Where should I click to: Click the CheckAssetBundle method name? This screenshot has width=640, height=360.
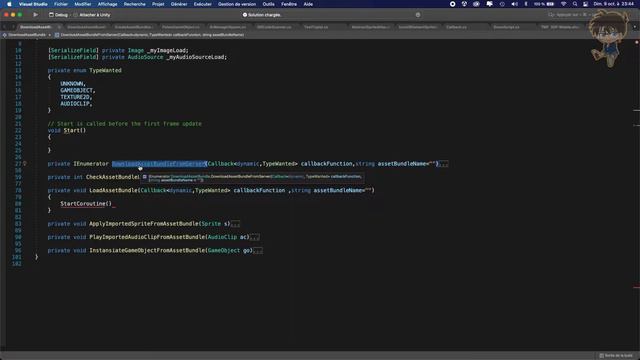[x=113, y=177]
